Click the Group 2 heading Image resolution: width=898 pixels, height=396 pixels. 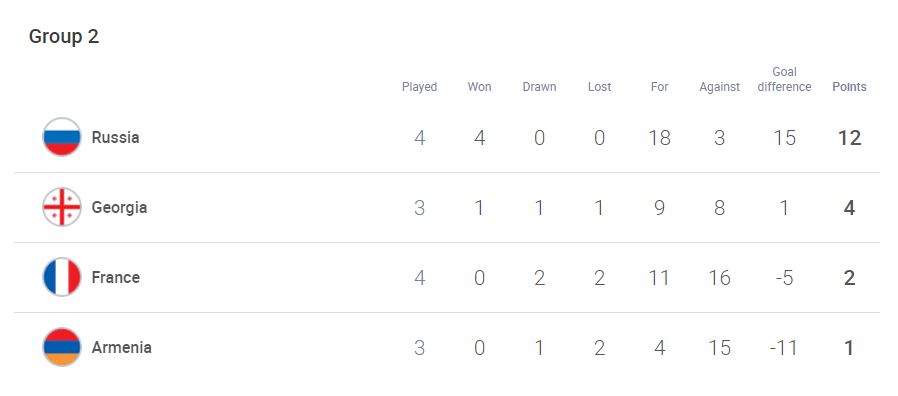(64, 37)
